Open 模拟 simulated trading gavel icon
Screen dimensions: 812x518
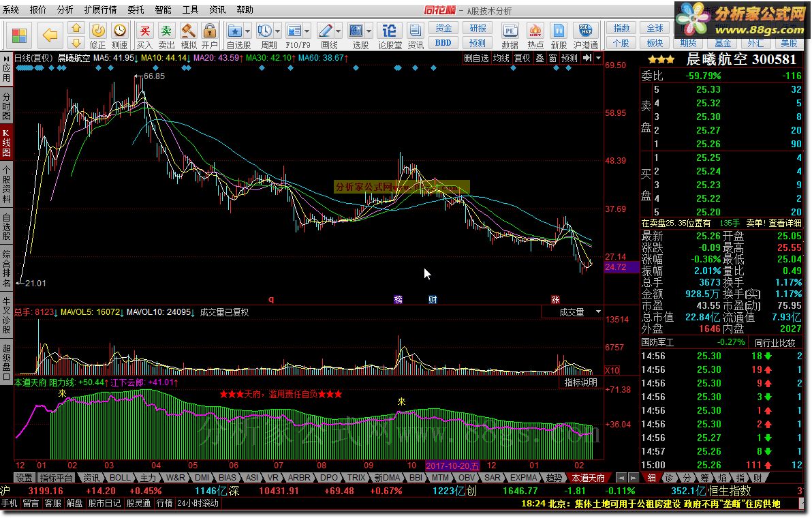pyautogui.click(x=188, y=35)
